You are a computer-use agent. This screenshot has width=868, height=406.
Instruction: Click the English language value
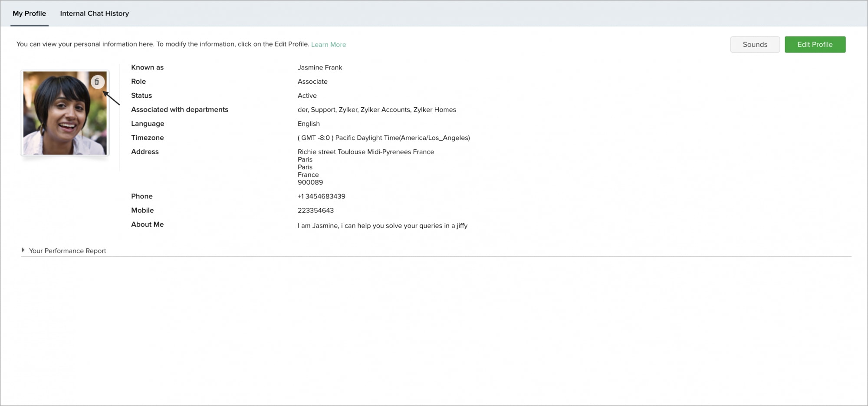(x=309, y=124)
